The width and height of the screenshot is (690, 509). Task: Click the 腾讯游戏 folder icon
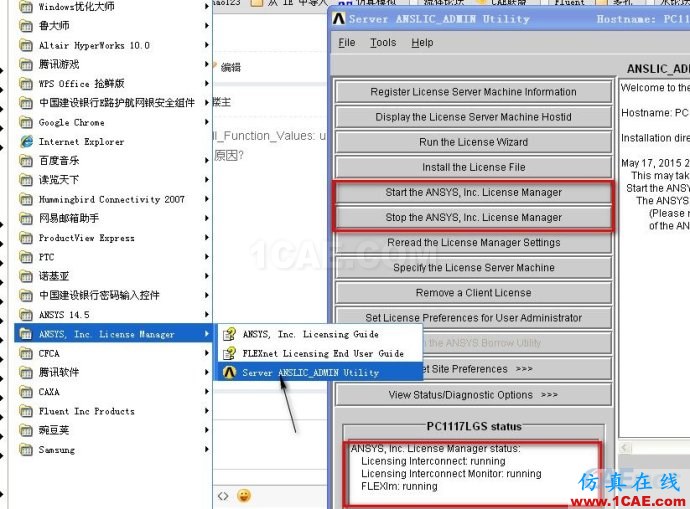click(26, 65)
